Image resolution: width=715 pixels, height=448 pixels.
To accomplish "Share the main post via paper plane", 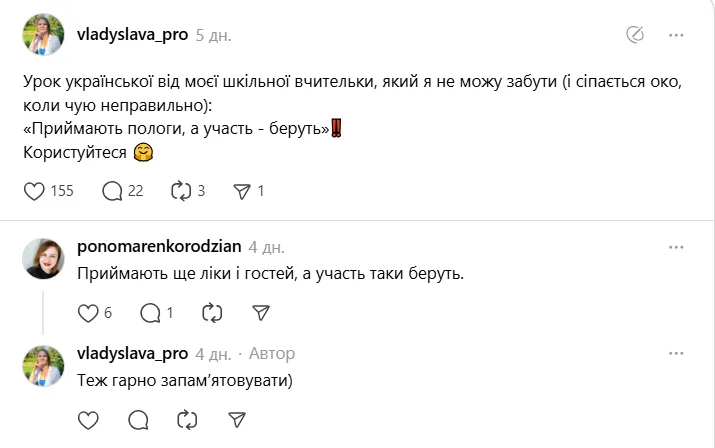I will [241, 191].
